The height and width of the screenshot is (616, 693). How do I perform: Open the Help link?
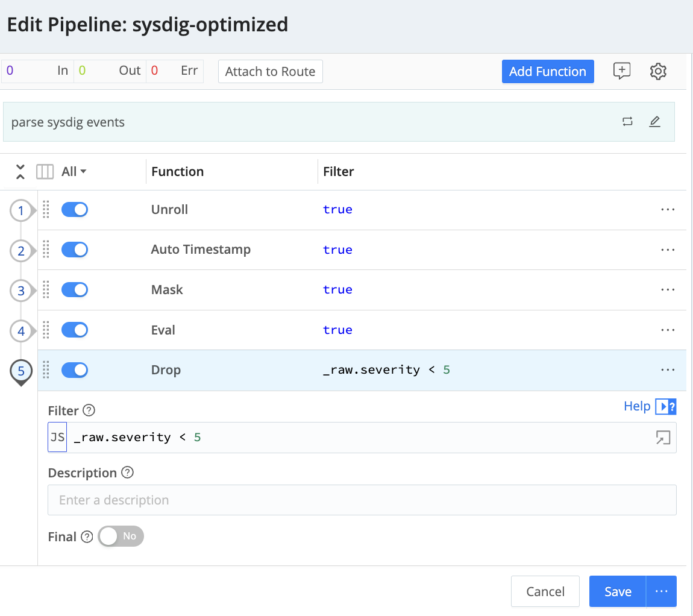(x=637, y=406)
